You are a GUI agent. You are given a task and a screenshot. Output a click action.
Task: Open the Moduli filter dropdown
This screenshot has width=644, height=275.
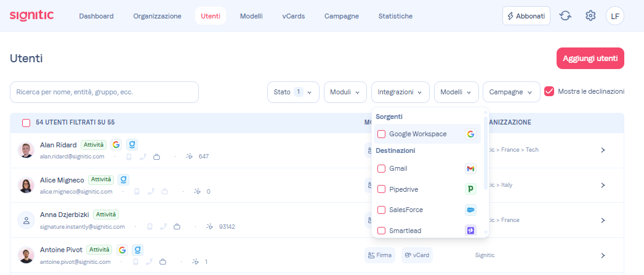pyautogui.click(x=345, y=92)
